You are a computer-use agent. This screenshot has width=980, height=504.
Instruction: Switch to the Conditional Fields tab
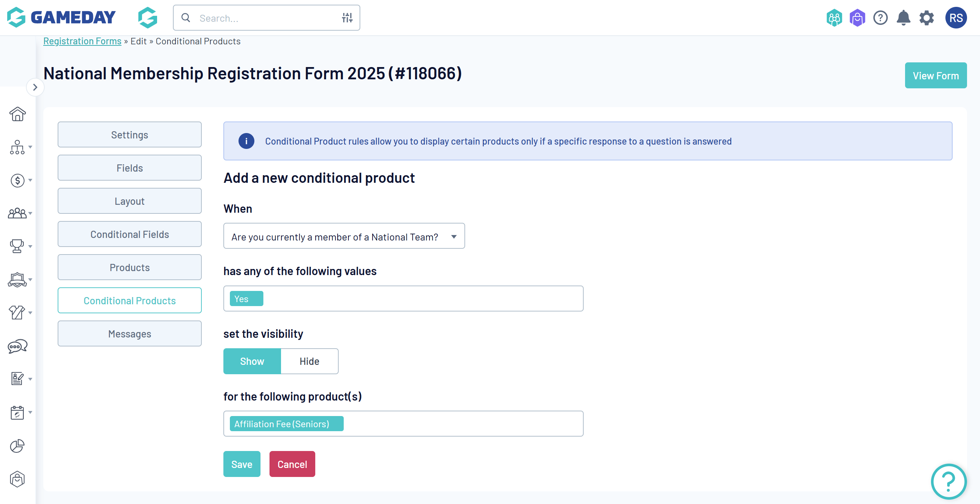(x=129, y=234)
